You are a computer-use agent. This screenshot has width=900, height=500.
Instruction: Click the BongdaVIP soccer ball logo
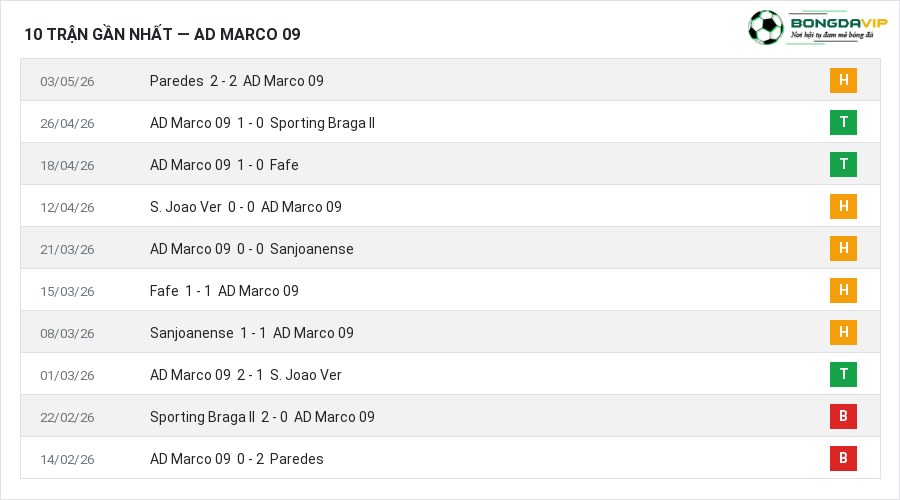click(x=765, y=27)
